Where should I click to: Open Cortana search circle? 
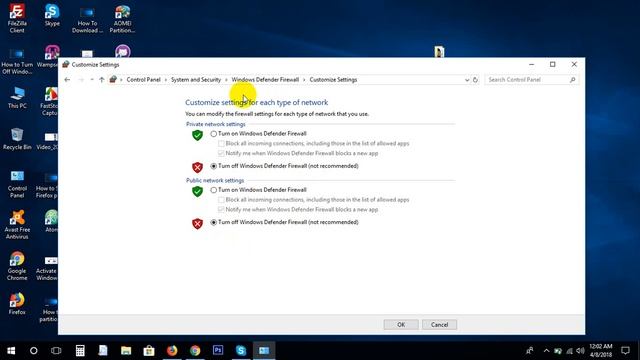[33, 351]
